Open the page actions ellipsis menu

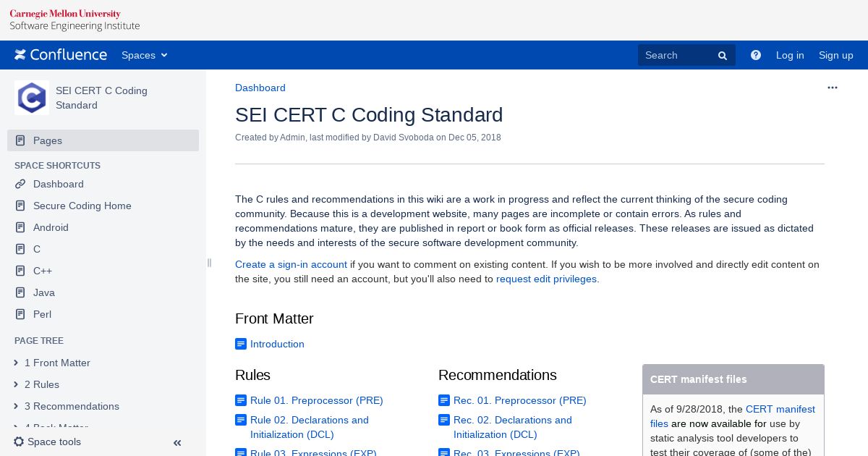coord(833,88)
